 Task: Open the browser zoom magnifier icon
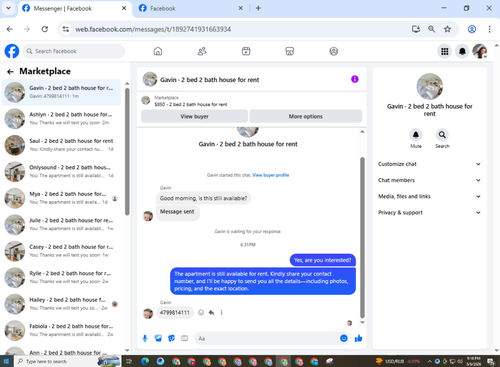click(431, 29)
